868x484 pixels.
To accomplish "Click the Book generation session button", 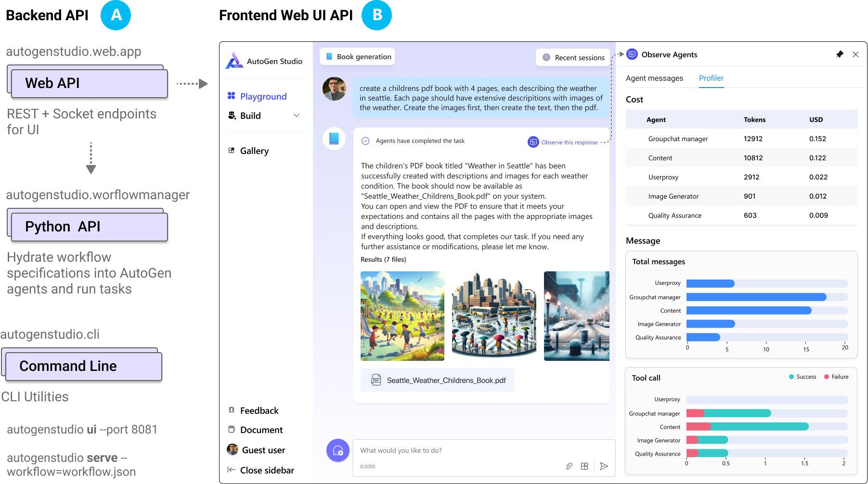I will pyautogui.click(x=357, y=56).
